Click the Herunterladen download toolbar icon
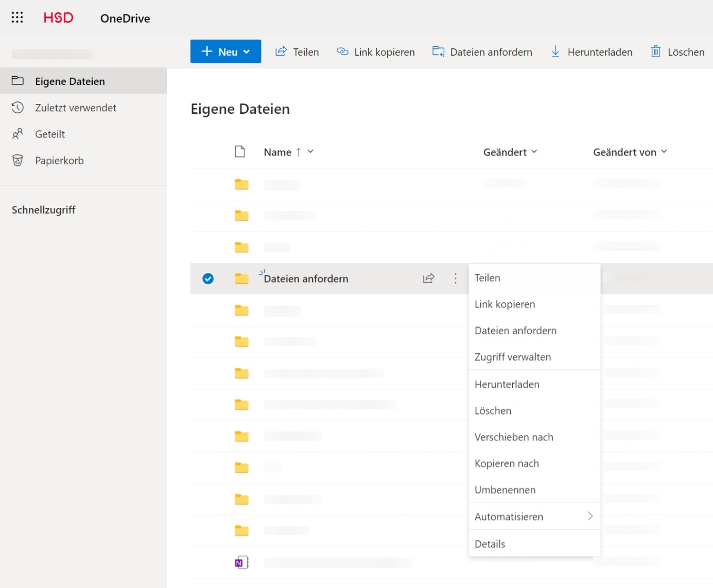Image resolution: width=713 pixels, height=588 pixels. tap(555, 51)
